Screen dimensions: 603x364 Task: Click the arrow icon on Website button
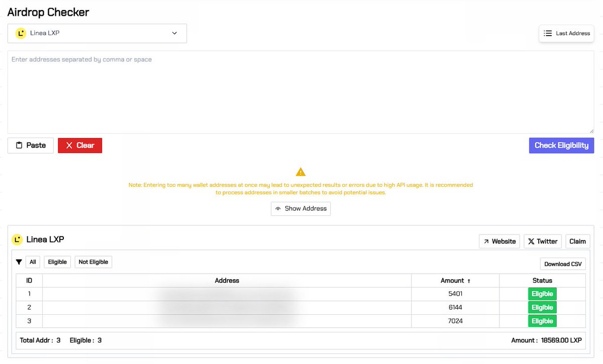tap(486, 241)
